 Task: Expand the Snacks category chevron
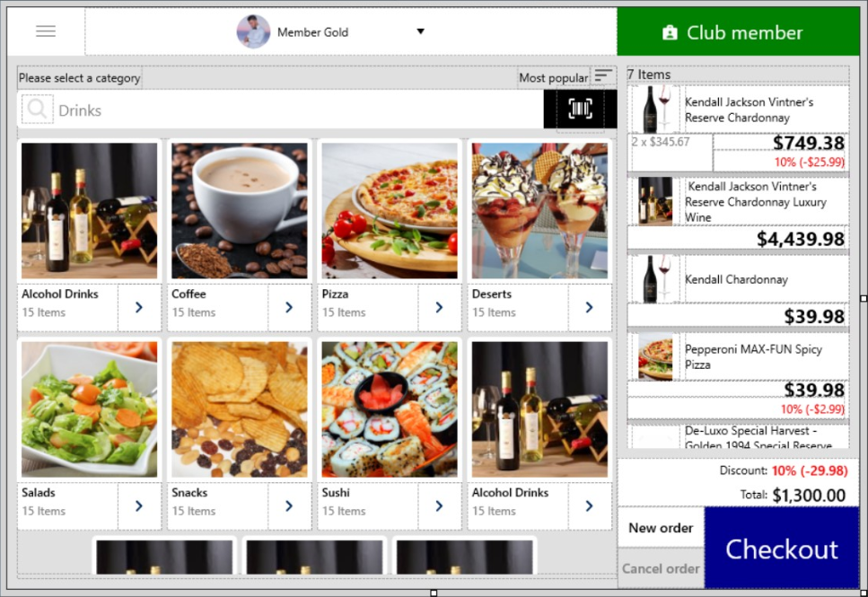pos(289,505)
